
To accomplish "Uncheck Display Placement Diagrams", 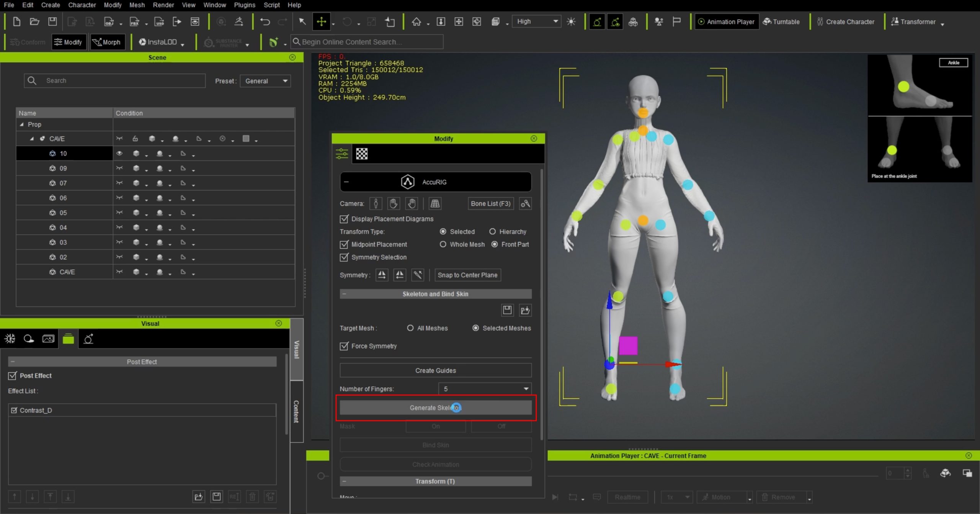I will tap(344, 219).
